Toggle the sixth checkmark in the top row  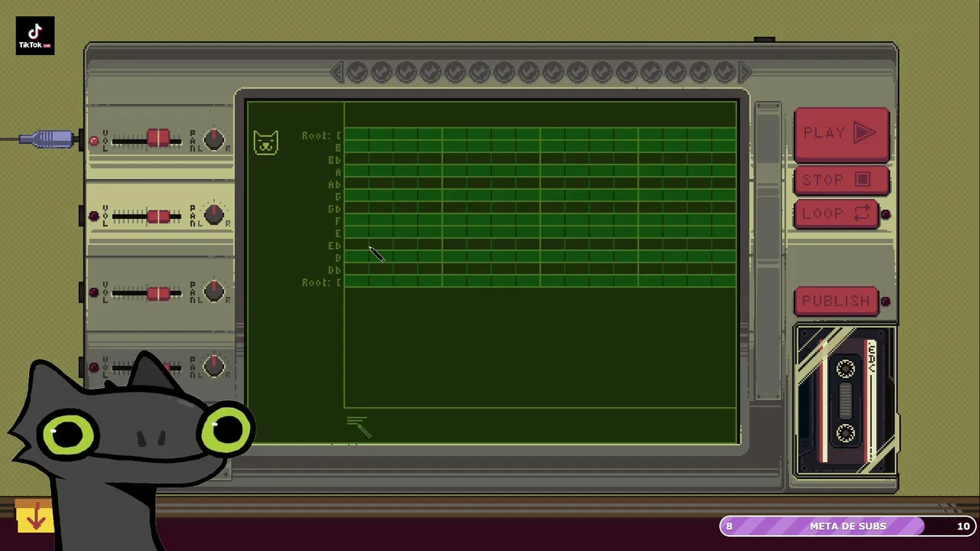[x=479, y=72]
